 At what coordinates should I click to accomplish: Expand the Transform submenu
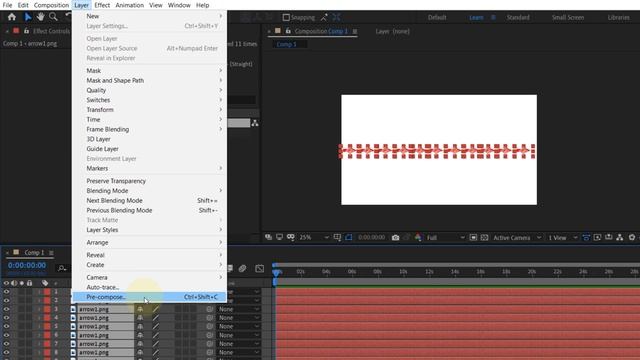point(149,110)
